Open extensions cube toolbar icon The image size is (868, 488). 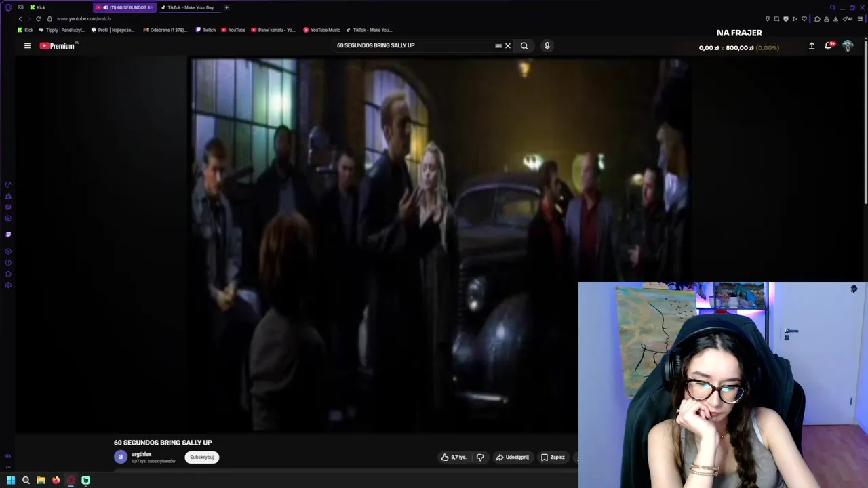click(x=817, y=19)
